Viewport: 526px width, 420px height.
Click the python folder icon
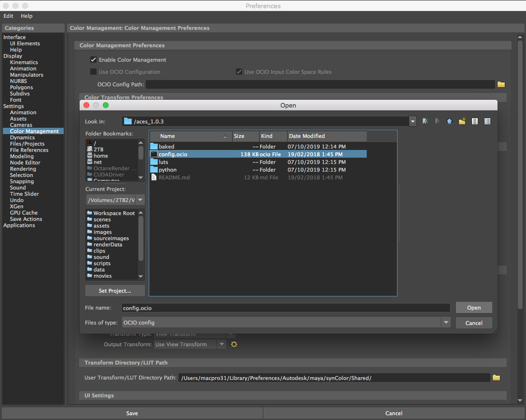[x=154, y=170]
